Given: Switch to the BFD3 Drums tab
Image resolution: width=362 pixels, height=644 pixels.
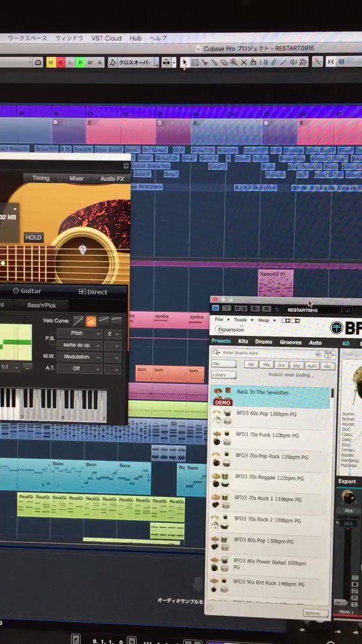Looking at the screenshot, I should (x=264, y=342).
